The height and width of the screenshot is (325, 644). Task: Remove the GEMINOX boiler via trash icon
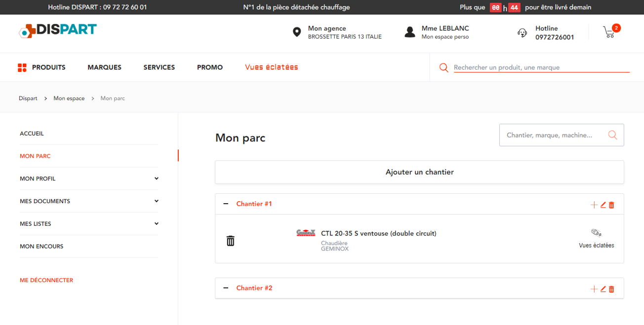click(230, 240)
